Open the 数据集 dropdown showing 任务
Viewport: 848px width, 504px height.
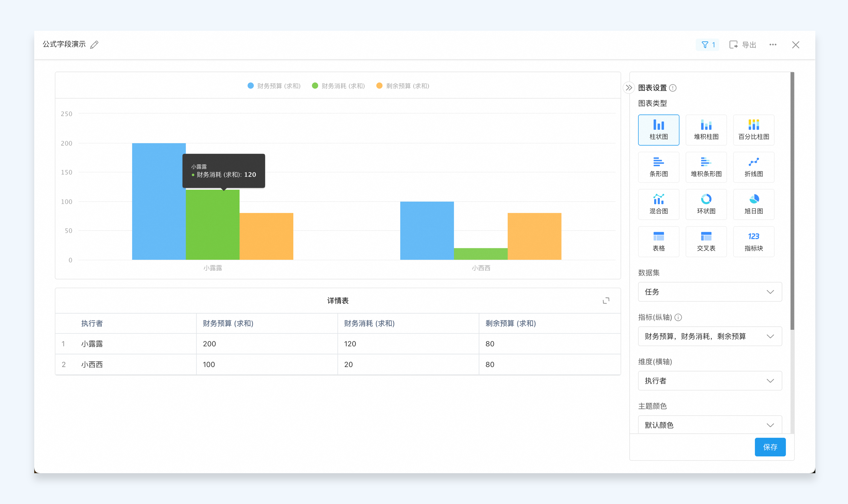[x=710, y=292]
